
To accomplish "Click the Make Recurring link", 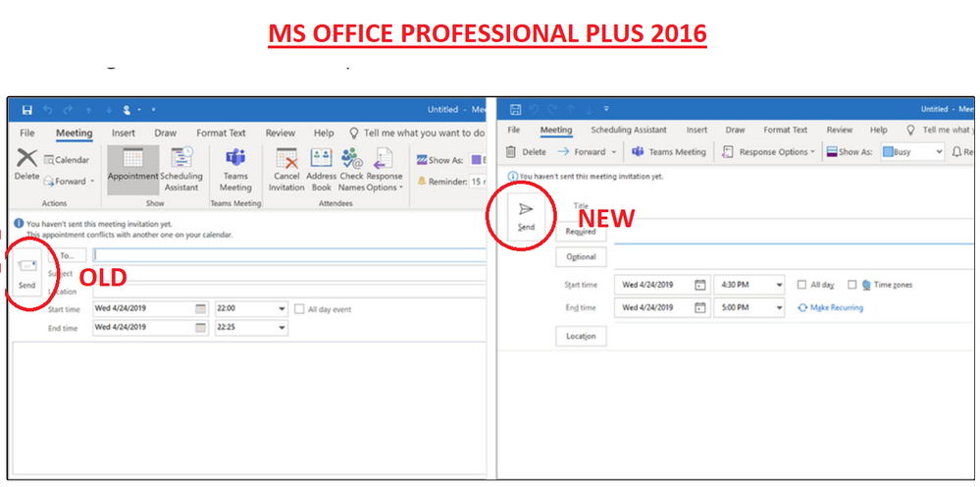I will tap(831, 307).
